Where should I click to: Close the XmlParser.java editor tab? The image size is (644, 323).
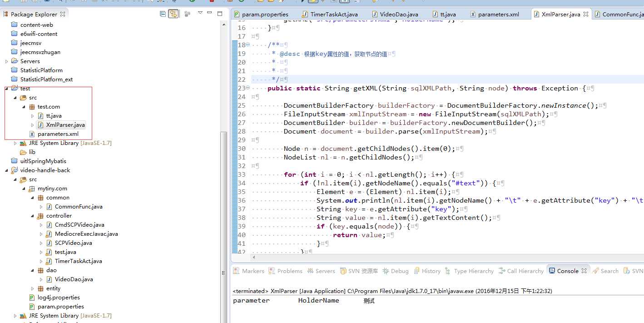(586, 14)
